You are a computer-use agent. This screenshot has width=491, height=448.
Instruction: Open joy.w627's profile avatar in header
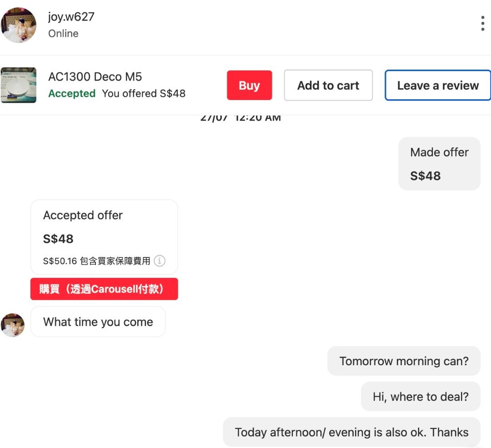(19, 25)
